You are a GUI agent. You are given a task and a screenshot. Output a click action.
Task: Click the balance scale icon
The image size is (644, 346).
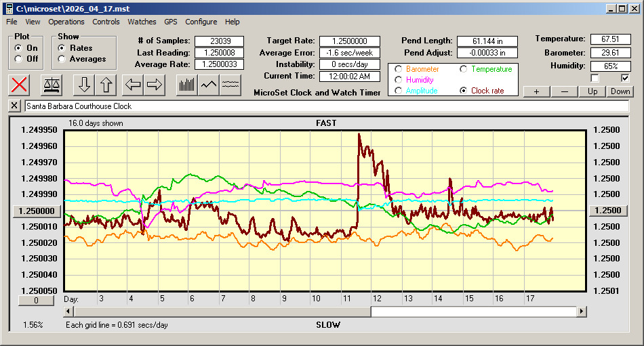(x=51, y=85)
